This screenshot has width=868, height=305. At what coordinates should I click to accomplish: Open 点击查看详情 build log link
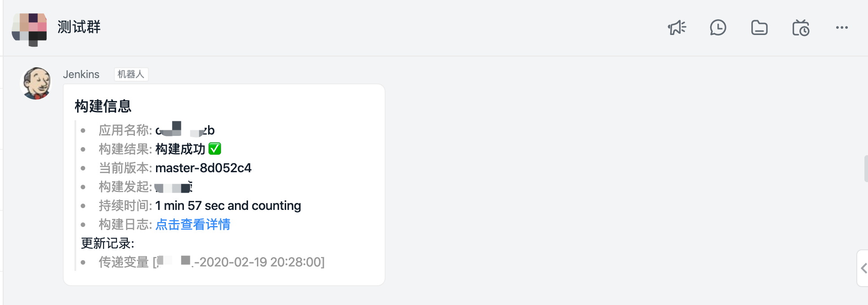tap(193, 224)
